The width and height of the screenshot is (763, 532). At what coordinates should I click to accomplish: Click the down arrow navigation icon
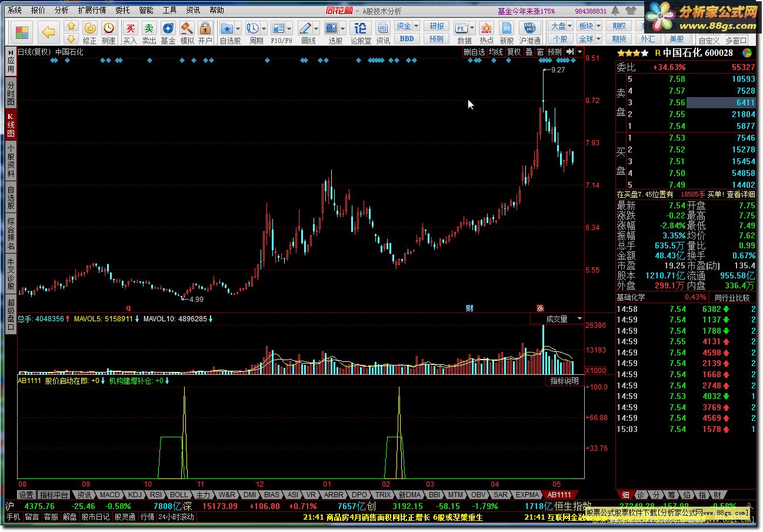click(71, 38)
